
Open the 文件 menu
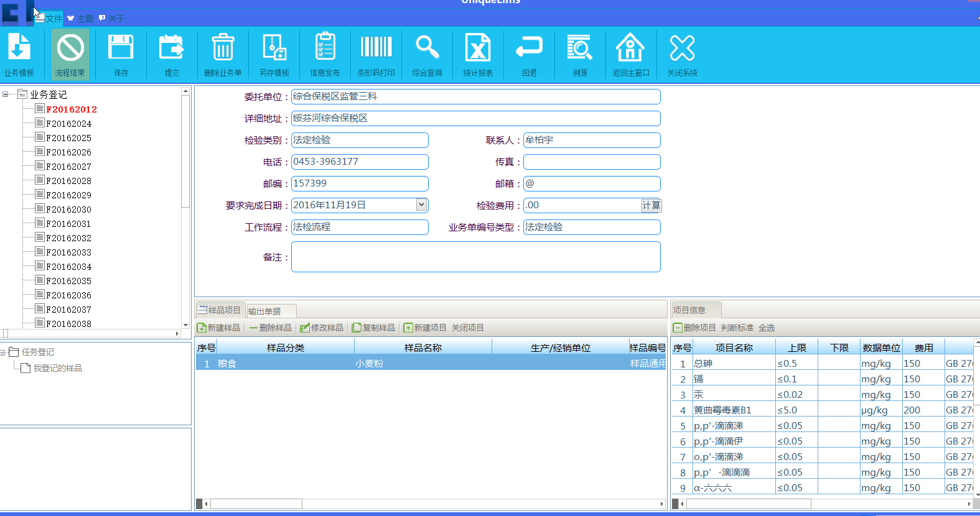[x=49, y=19]
